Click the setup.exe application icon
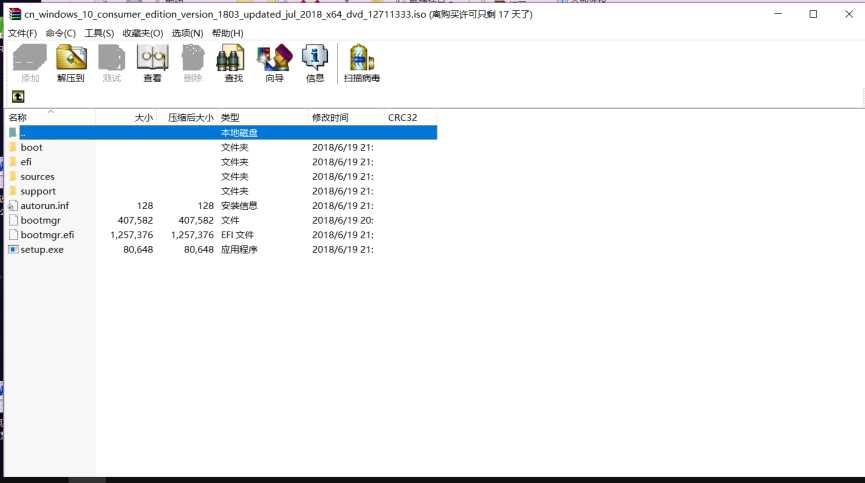This screenshot has width=865, height=483. (13, 249)
